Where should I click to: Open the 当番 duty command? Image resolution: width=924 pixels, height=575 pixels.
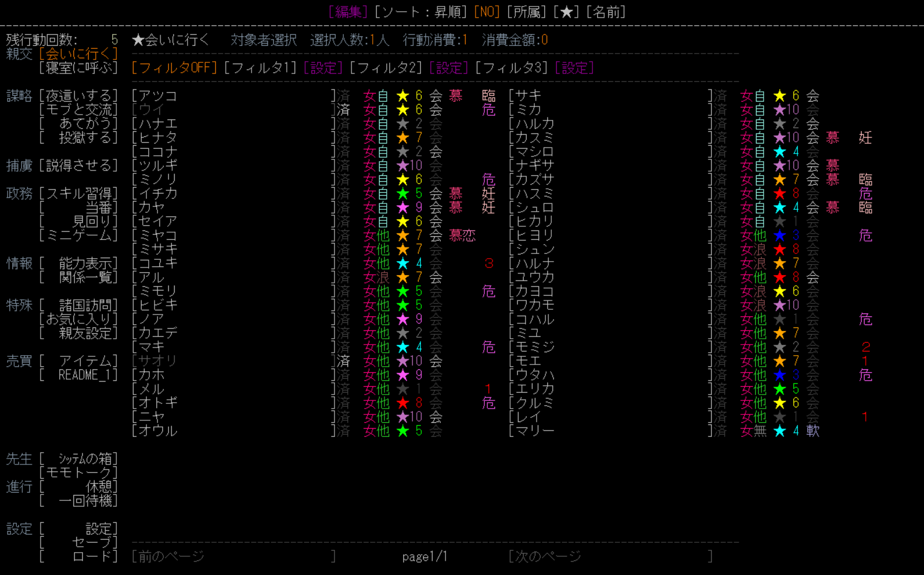pos(79,208)
